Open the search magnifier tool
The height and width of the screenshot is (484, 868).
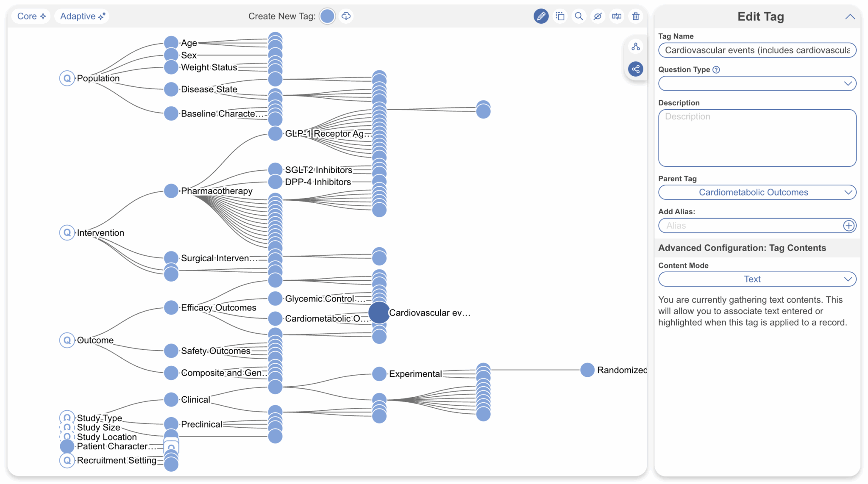click(x=579, y=16)
